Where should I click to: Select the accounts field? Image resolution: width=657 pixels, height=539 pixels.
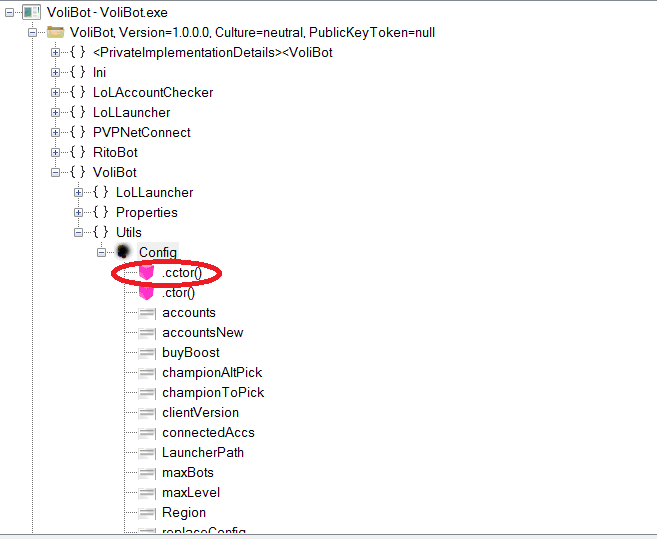(x=189, y=313)
